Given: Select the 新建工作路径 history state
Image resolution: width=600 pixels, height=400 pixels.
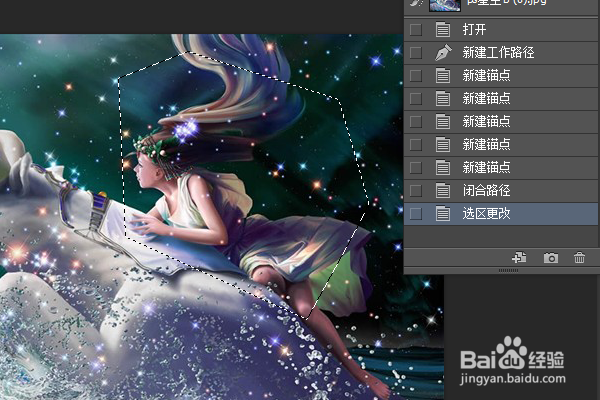Looking at the screenshot, I should pos(501,52).
